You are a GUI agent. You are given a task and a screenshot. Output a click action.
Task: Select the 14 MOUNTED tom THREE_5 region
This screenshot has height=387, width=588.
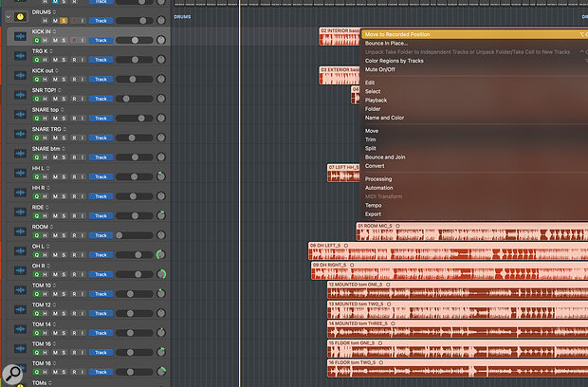coord(457,329)
